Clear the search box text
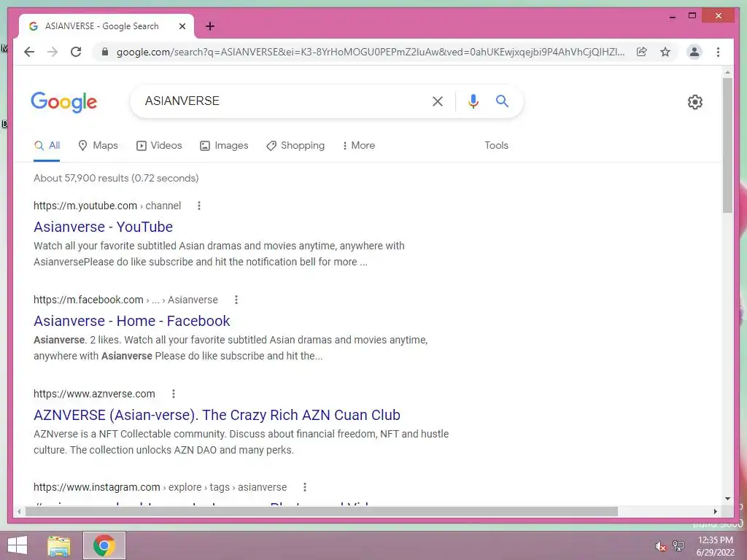The width and height of the screenshot is (747, 560). (x=438, y=101)
